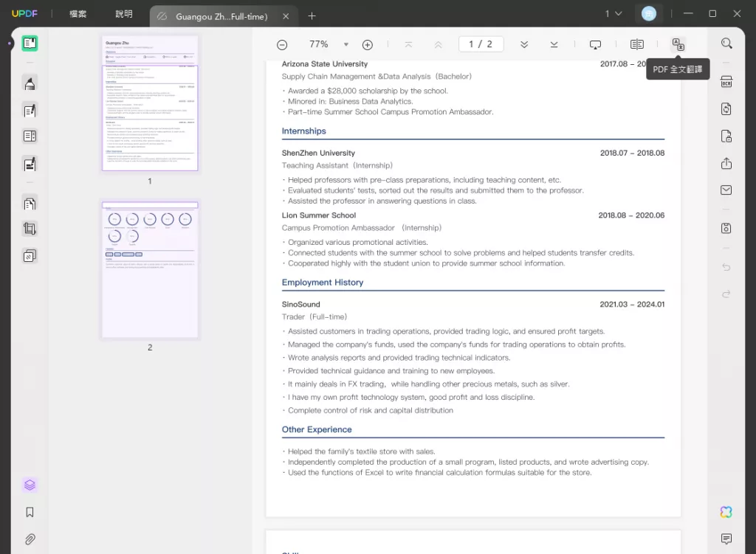Select the page 2 thumbnail
The width and height of the screenshot is (756, 554).
click(150, 270)
